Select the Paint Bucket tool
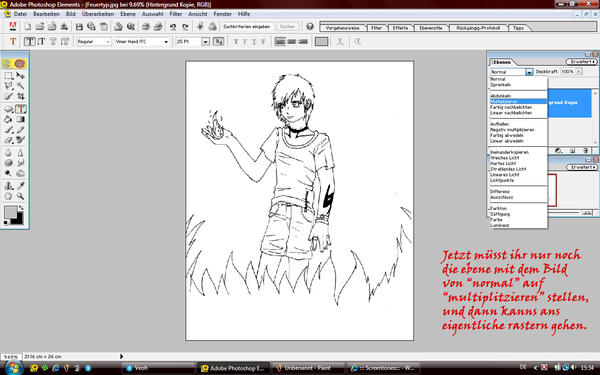The width and height of the screenshot is (600, 375). click(8, 119)
